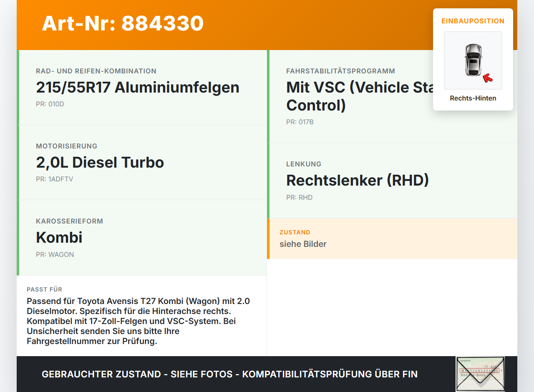Select 'Rechtslenker (RHD)' value
The image size is (534, 392).
(x=358, y=180)
